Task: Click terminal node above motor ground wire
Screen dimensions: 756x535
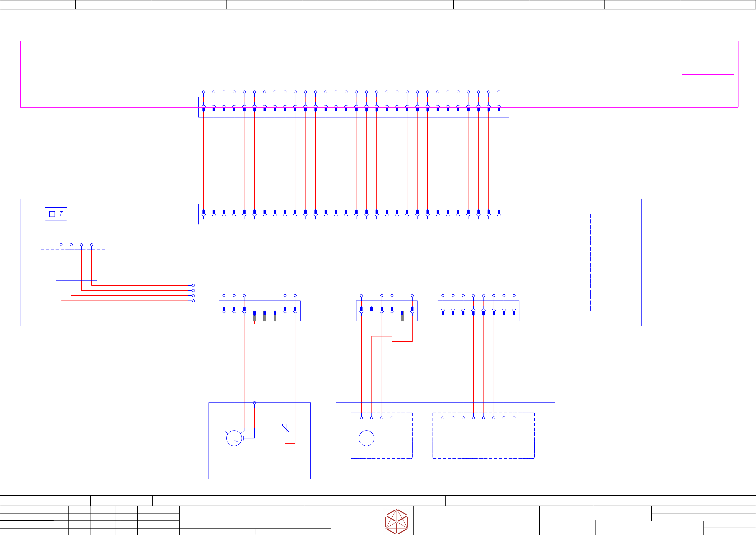Action: [255, 402]
